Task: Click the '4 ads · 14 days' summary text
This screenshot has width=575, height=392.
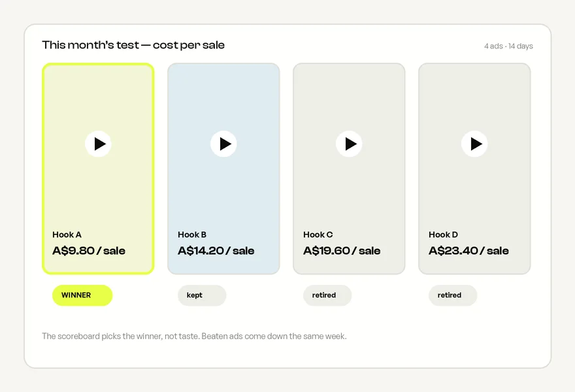Action: 508,46
